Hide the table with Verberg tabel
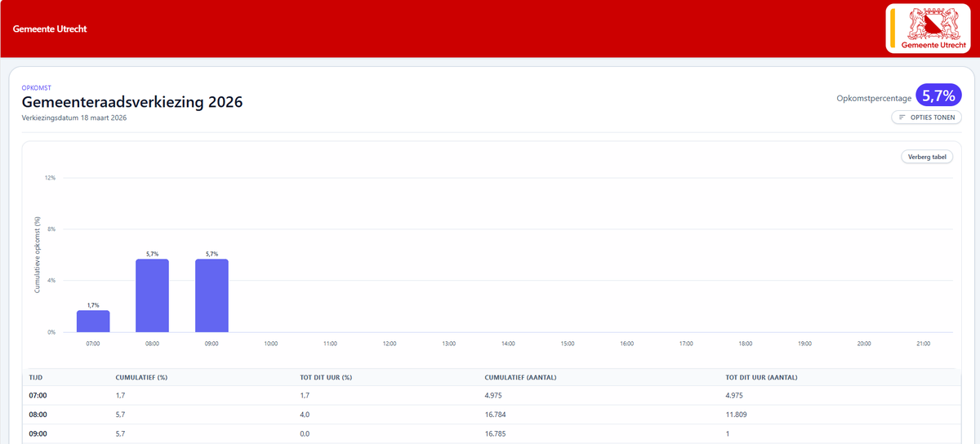Viewport: 980px width, 444px height. 927,157
